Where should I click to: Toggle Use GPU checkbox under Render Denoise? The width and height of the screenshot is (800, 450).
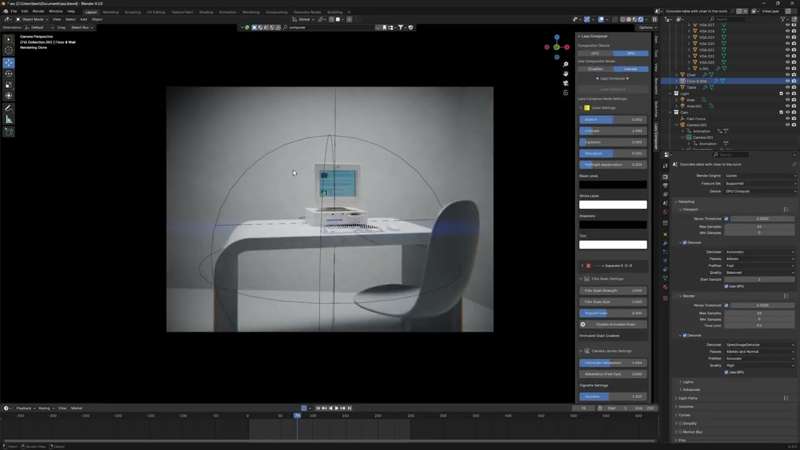tap(726, 372)
